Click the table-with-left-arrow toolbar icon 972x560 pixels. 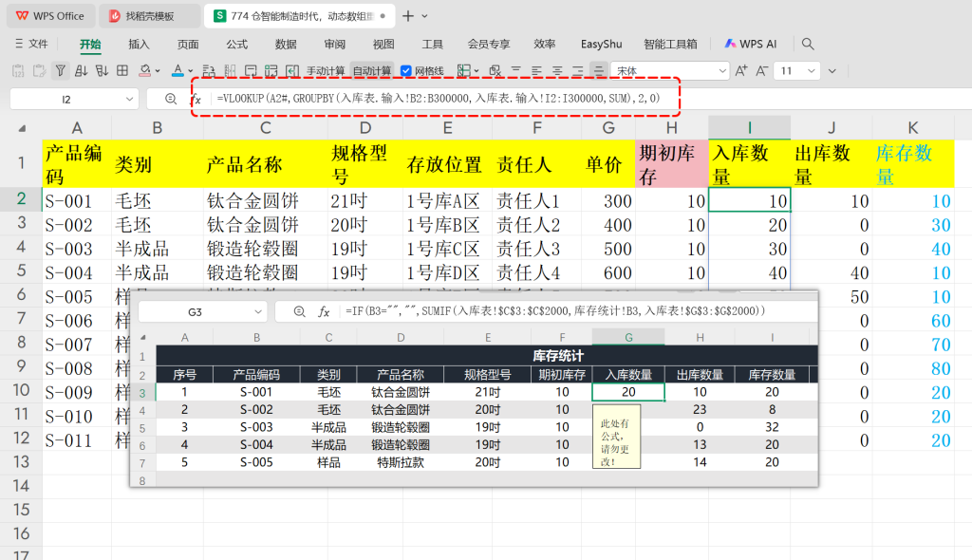[x=292, y=70]
